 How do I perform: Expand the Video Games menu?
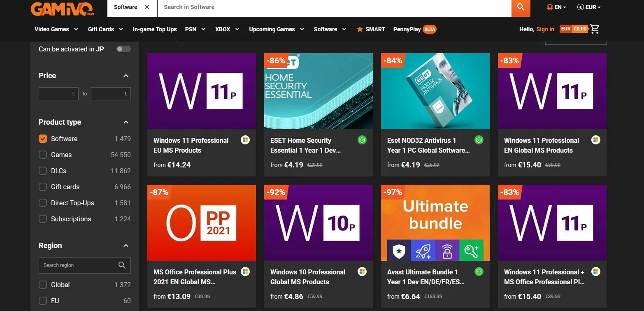pyautogui.click(x=56, y=29)
